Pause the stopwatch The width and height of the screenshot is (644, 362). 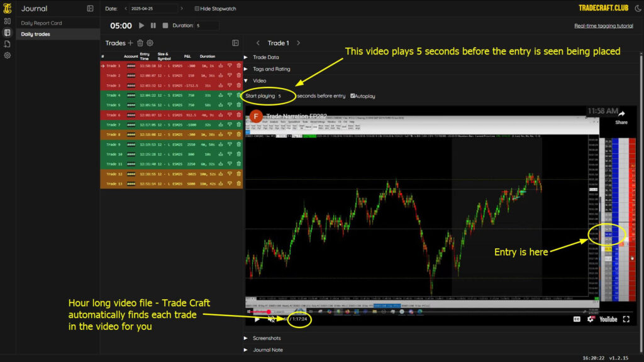point(153,25)
